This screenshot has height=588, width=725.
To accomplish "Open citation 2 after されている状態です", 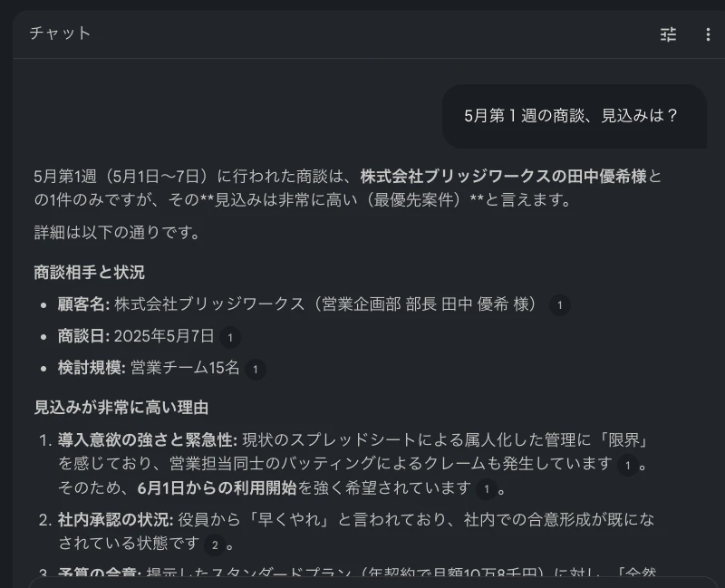I will (x=215, y=545).
